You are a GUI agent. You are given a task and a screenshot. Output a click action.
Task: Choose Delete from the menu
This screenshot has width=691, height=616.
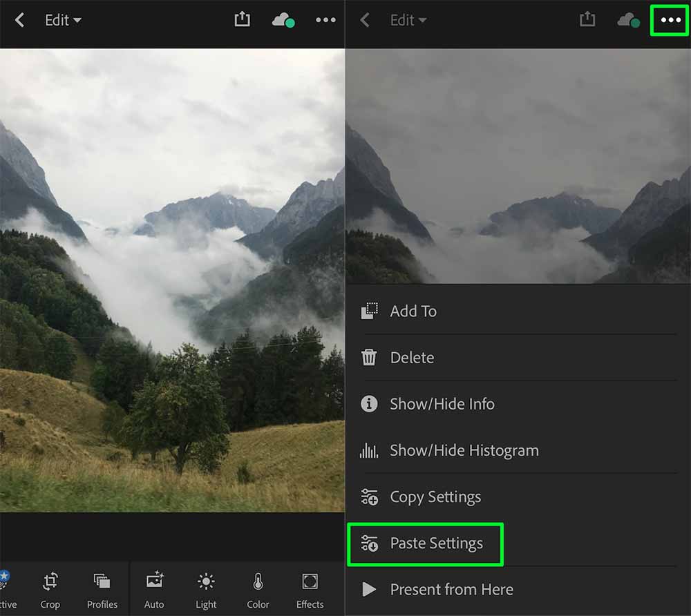518,358
